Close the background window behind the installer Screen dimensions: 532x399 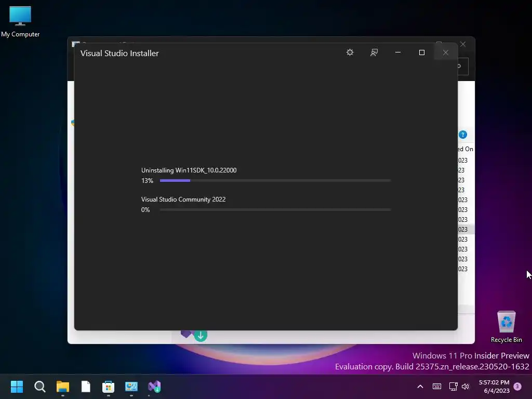[463, 44]
